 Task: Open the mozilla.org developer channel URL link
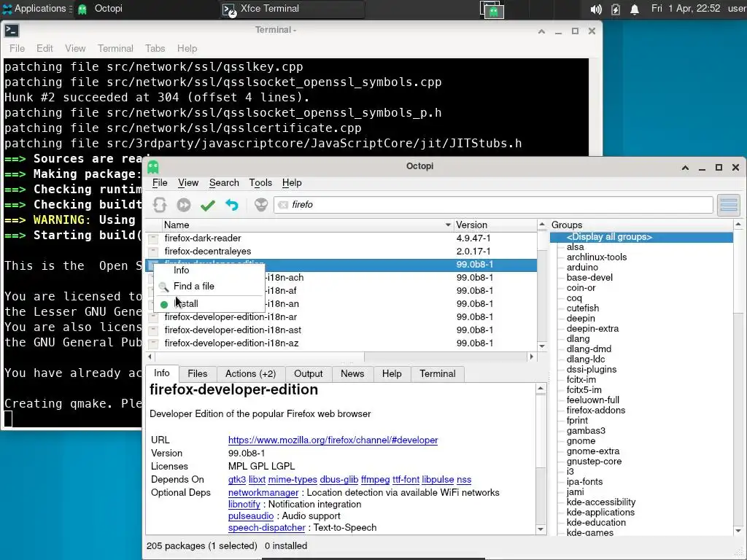[333, 440]
